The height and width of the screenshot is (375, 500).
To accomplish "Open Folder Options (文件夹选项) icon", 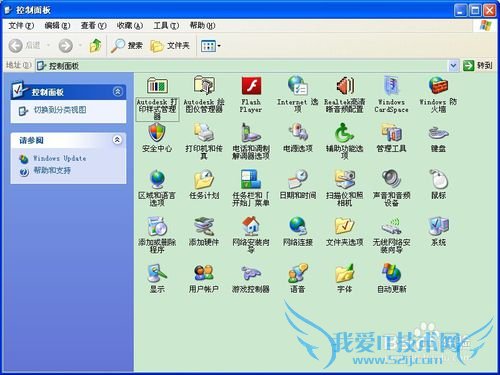I will click(x=345, y=226).
